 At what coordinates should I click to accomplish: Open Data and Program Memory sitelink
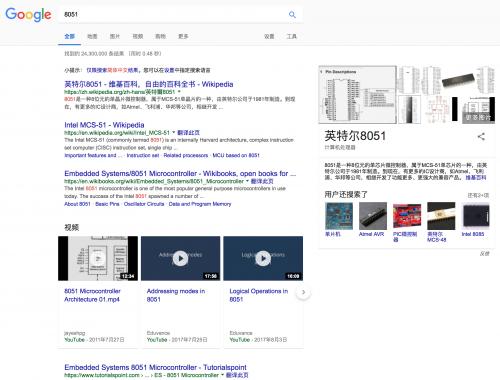click(200, 204)
